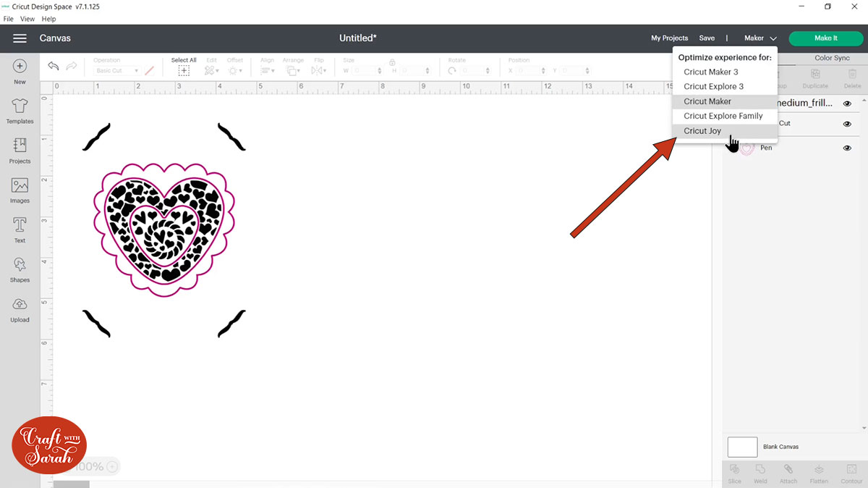This screenshot has width=868, height=488.
Task: Switch to the Color Sync tab
Action: click(x=832, y=58)
